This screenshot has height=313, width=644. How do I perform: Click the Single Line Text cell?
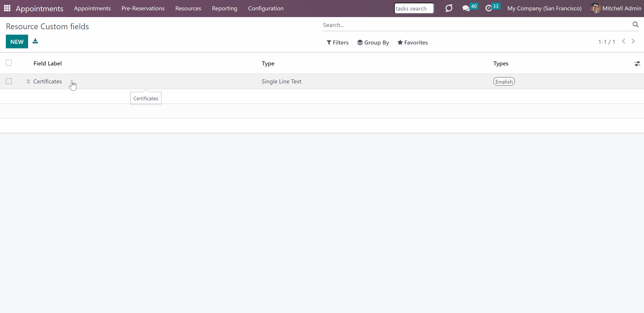pyautogui.click(x=282, y=81)
